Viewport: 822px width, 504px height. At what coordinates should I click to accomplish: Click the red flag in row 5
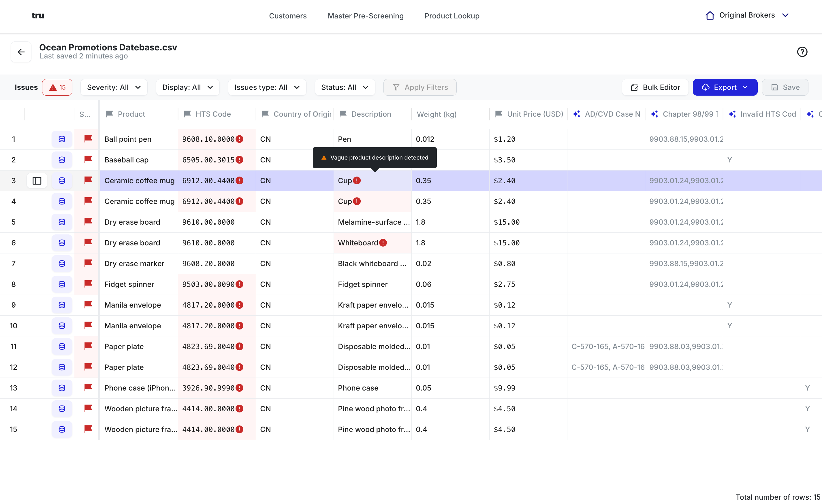(88, 222)
